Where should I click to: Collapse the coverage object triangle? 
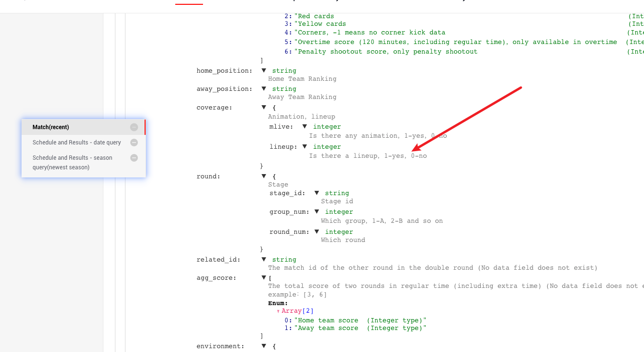tap(264, 108)
